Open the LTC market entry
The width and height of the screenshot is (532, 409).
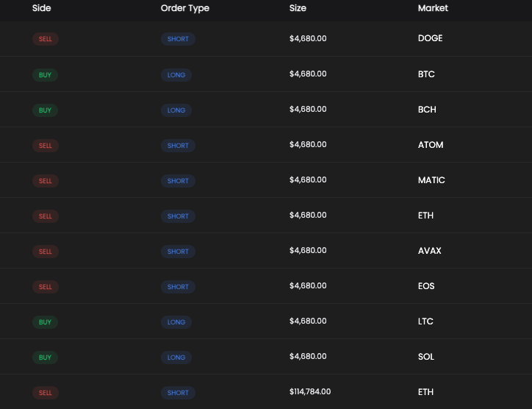click(x=425, y=321)
